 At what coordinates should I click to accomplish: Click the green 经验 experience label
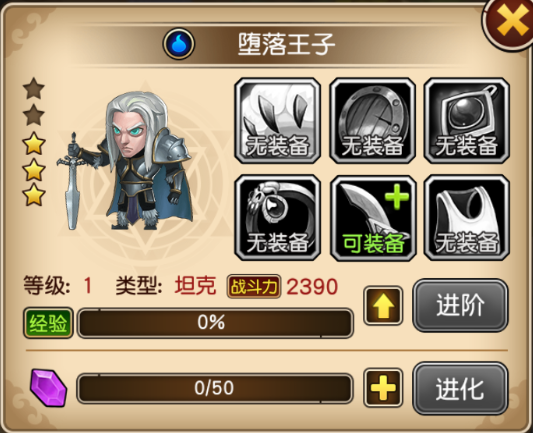(x=48, y=323)
